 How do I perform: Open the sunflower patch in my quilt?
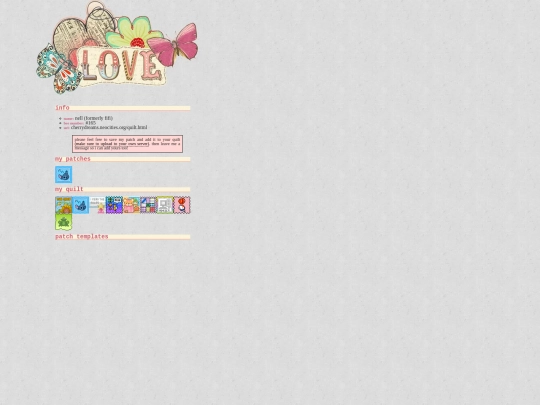[64, 205]
